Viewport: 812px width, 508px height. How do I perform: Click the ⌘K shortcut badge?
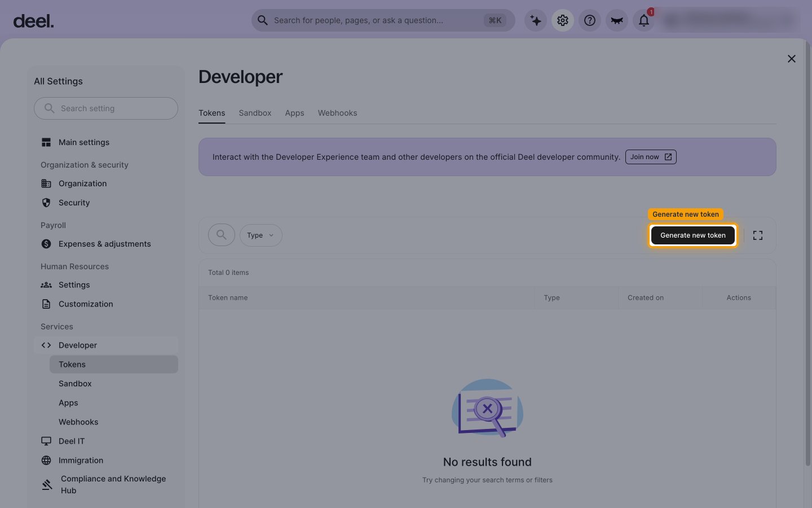tap(495, 20)
